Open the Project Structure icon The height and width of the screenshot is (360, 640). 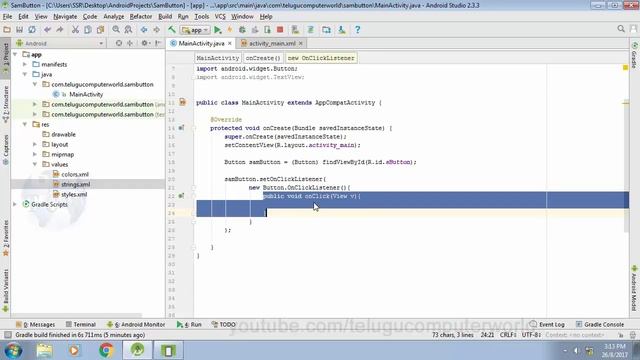326,29
